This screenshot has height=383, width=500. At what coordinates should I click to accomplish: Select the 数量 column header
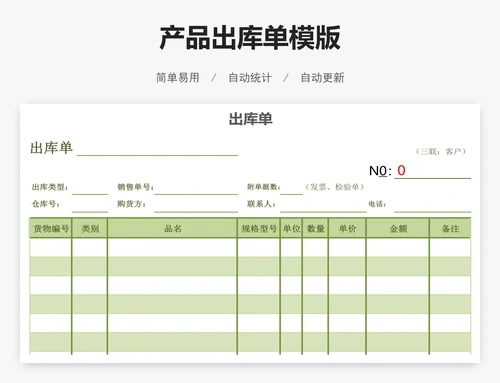click(x=315, y=228)
